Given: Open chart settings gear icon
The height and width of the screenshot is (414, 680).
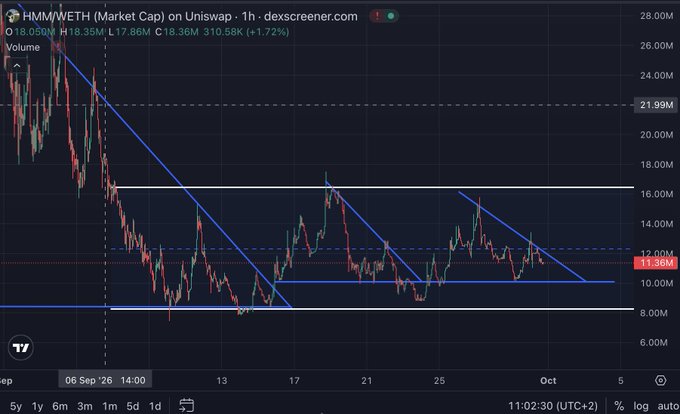Looking at the screenshot, I should tap(660, 381).
